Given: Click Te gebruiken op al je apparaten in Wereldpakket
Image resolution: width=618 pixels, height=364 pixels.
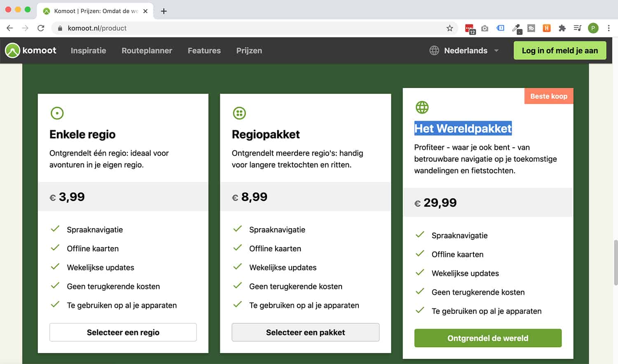Looking at the screenshot, I should [487, 311].
